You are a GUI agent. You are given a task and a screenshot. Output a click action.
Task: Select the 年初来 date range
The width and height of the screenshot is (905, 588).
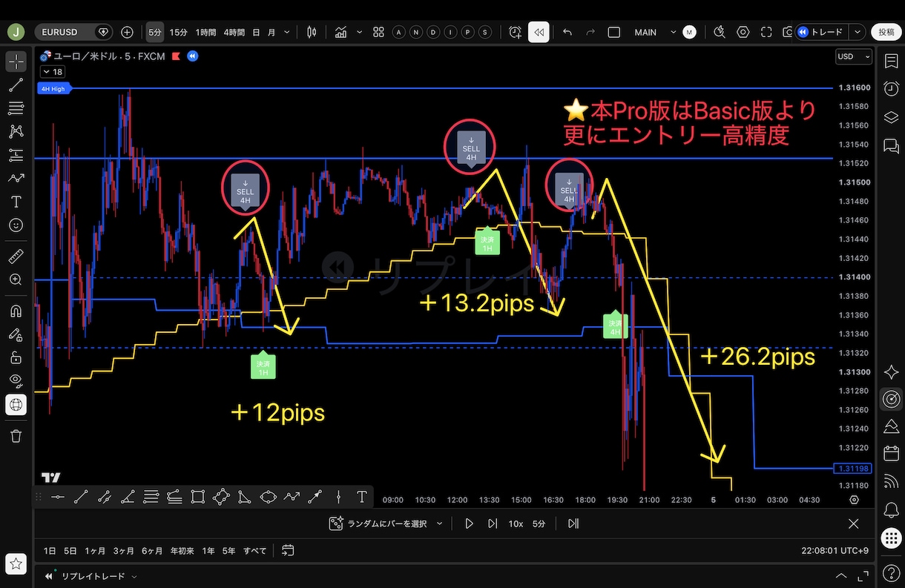tap(182, 551)
